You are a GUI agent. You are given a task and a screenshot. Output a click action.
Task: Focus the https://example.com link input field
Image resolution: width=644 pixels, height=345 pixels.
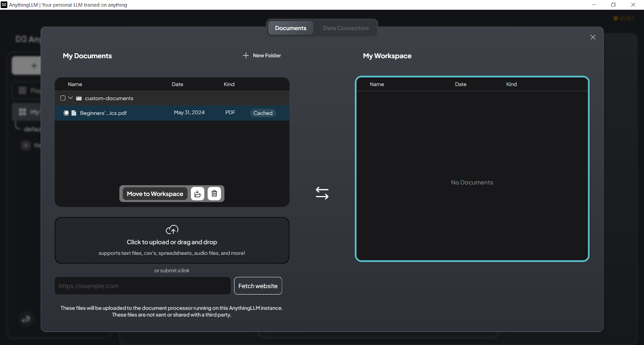pyautogui.click(x=142, y=286)
